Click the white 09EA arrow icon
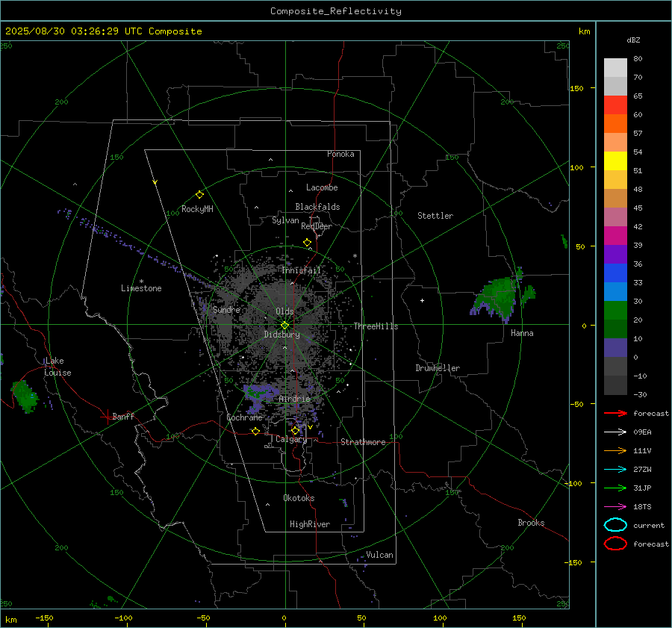The height and width of the screenshot is (628, 672). click(615, 432)
